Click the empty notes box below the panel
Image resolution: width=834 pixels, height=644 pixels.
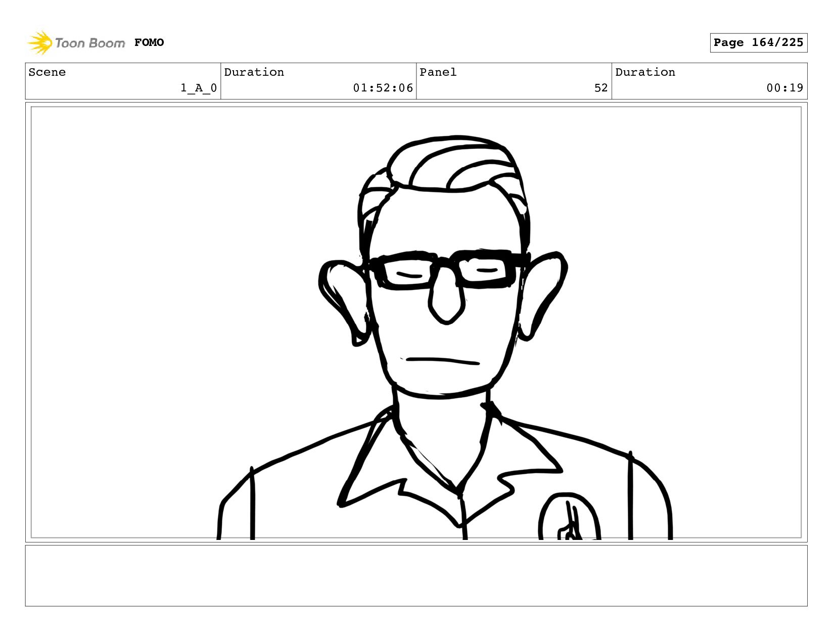click(x=416, y=575)
